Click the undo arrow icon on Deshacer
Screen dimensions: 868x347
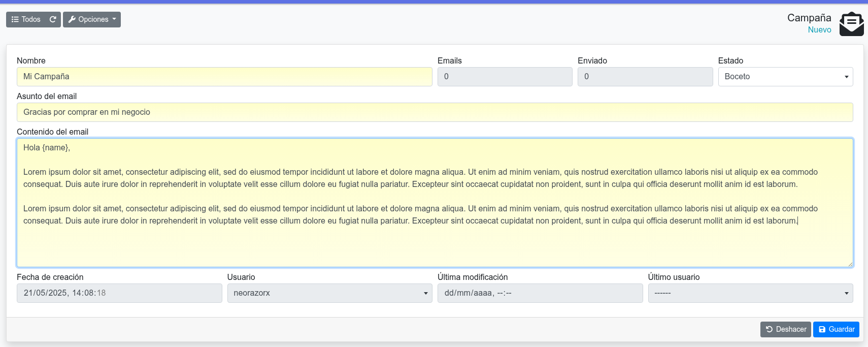[x=769, y=329]
